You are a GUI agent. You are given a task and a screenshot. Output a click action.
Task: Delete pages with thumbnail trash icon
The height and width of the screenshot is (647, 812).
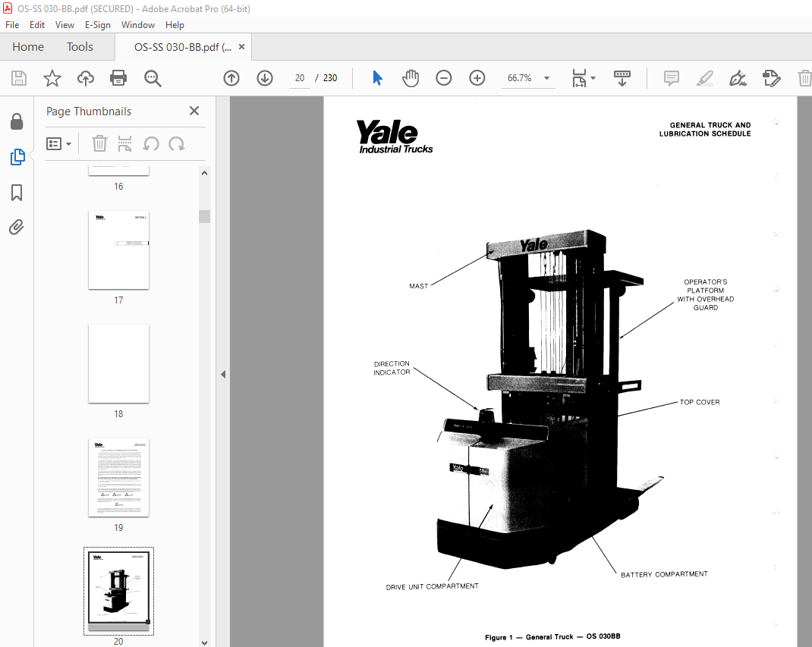click(99, 143)
